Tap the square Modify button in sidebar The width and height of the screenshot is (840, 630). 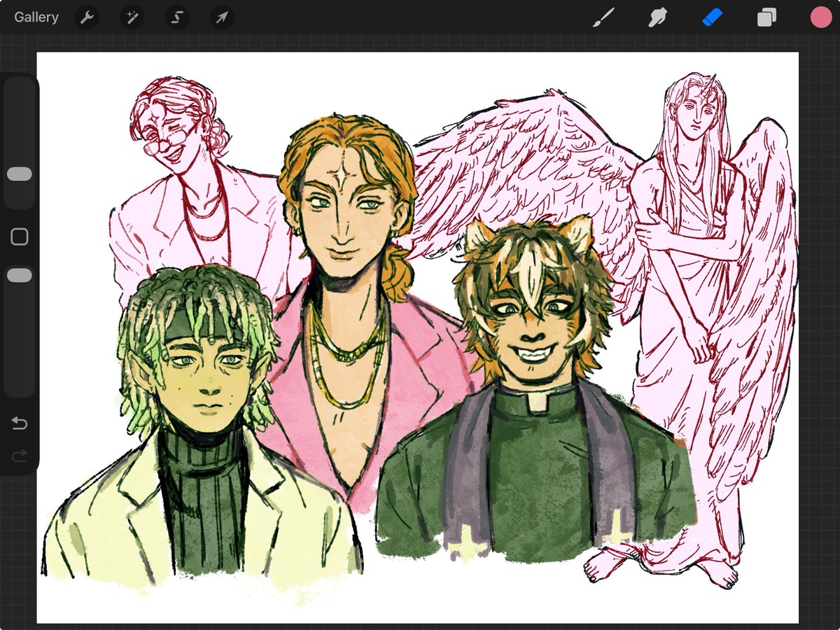pyautogui.click(x=20, y=237)
